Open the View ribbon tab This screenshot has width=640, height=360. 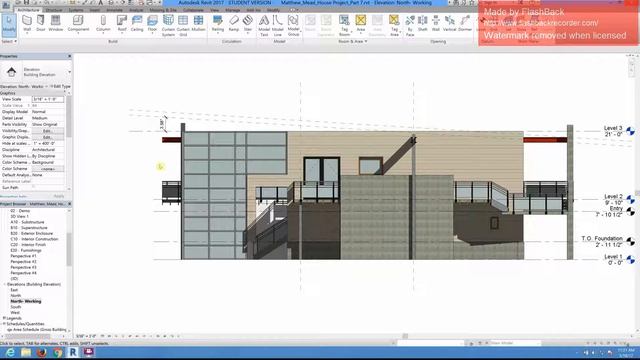[x=214, y=10]
